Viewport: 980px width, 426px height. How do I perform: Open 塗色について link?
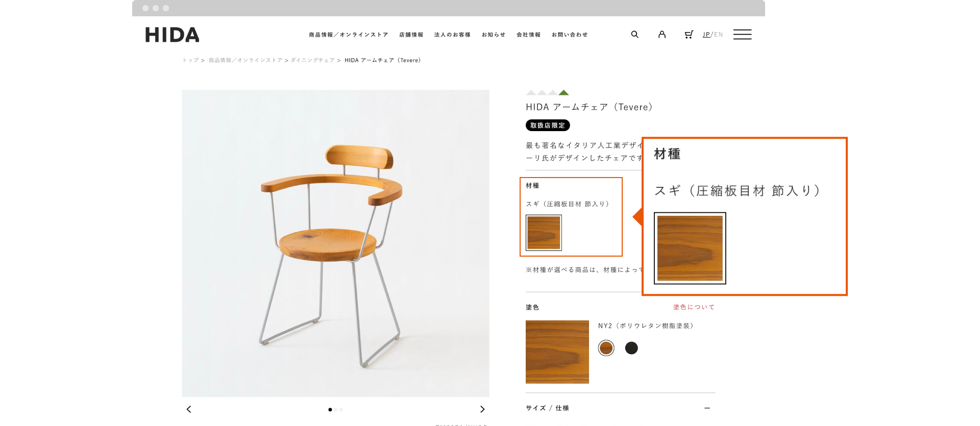[x=694, y=307]
